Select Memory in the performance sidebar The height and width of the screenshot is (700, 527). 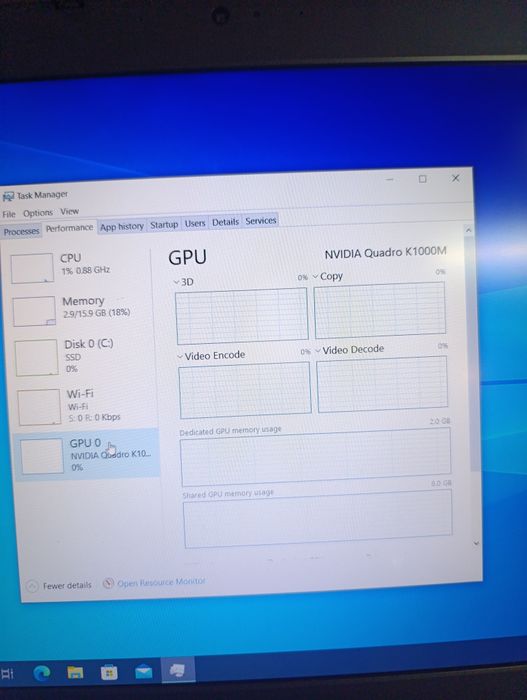click(x=83, y=309)
